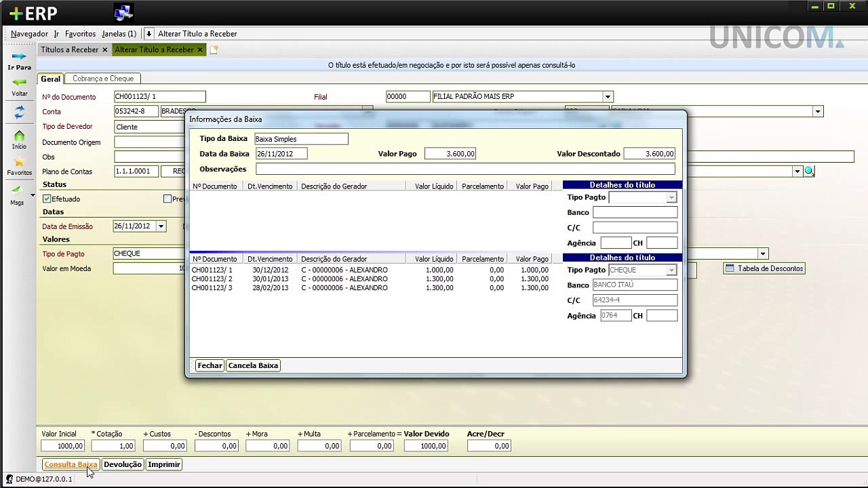
Task: Click the Valor Pago field in the dialog
Action: pyautogui.click(x=450, y=154)
